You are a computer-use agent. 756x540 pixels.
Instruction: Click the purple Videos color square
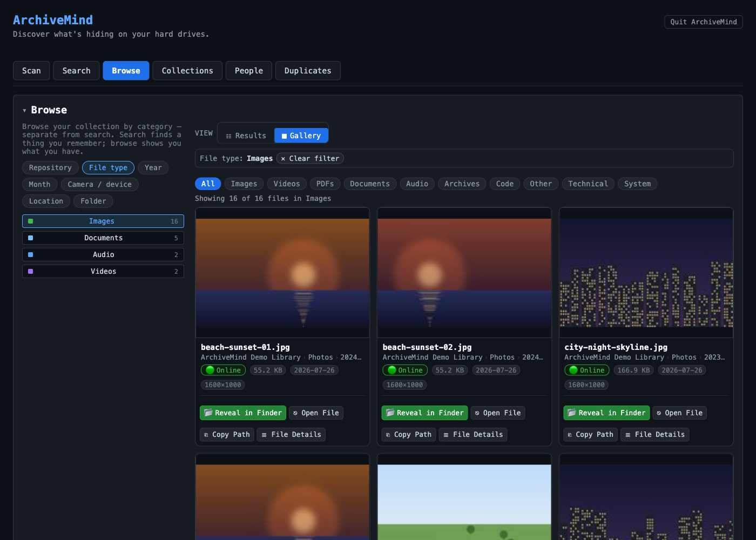[x=31, y=272]
